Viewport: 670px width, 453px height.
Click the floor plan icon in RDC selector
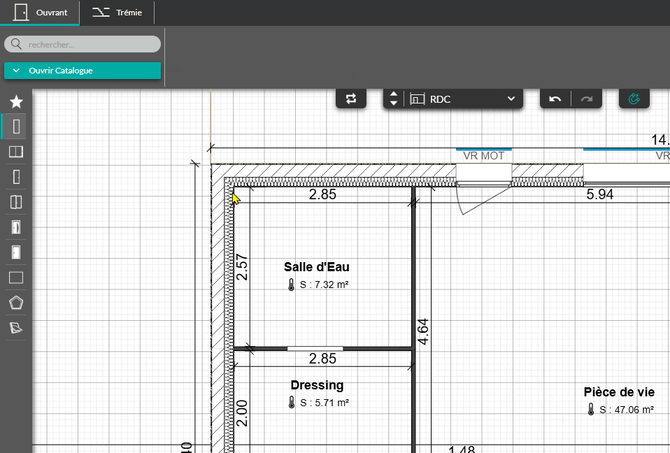point(417,99)
